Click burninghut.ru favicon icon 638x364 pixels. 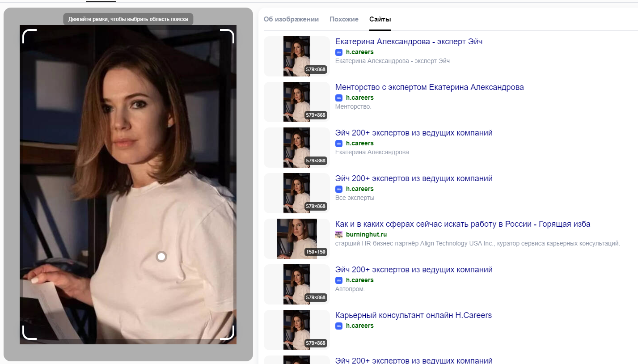(339, 234)
